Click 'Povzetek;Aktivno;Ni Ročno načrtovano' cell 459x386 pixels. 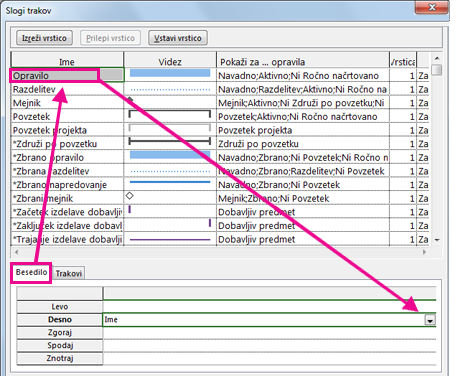303,117
